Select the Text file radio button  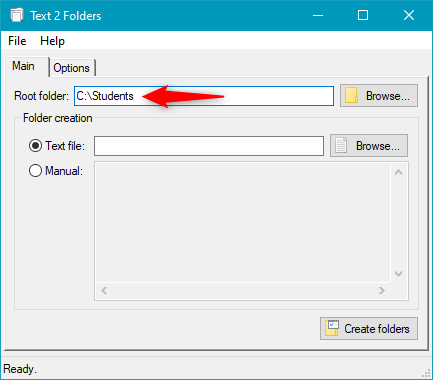click(x=35, y=146)
